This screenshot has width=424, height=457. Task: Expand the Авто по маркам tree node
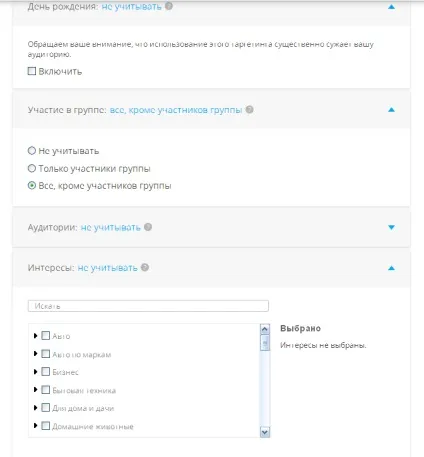(35, 353)
